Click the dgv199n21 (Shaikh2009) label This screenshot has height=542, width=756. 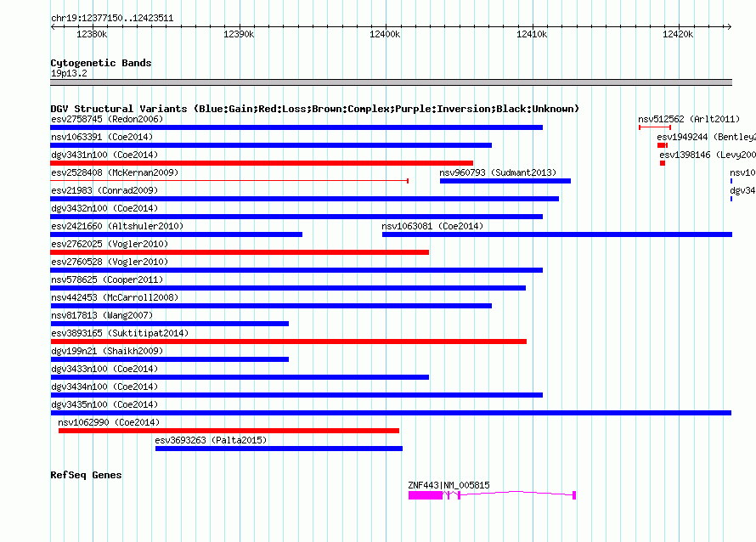[x=107, y=351]
